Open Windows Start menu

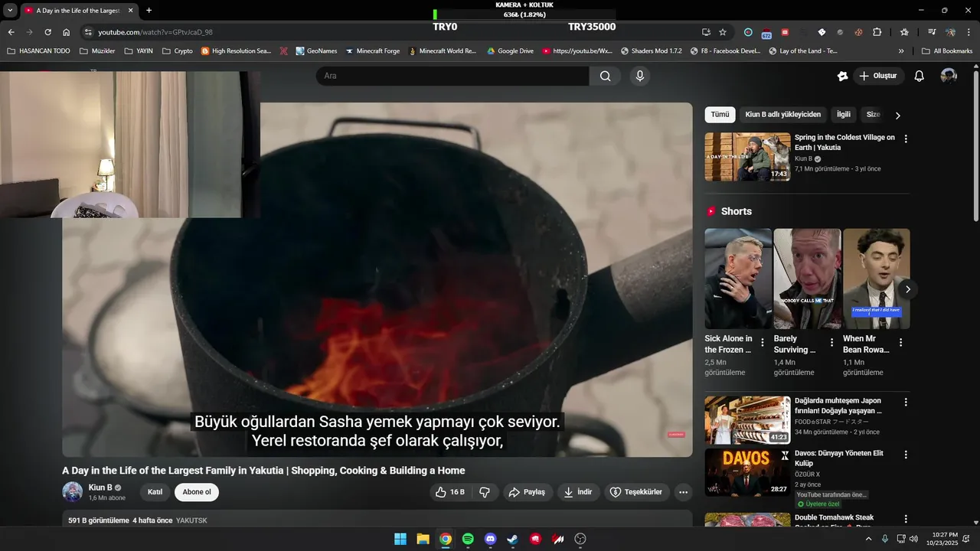pos(400,539)
